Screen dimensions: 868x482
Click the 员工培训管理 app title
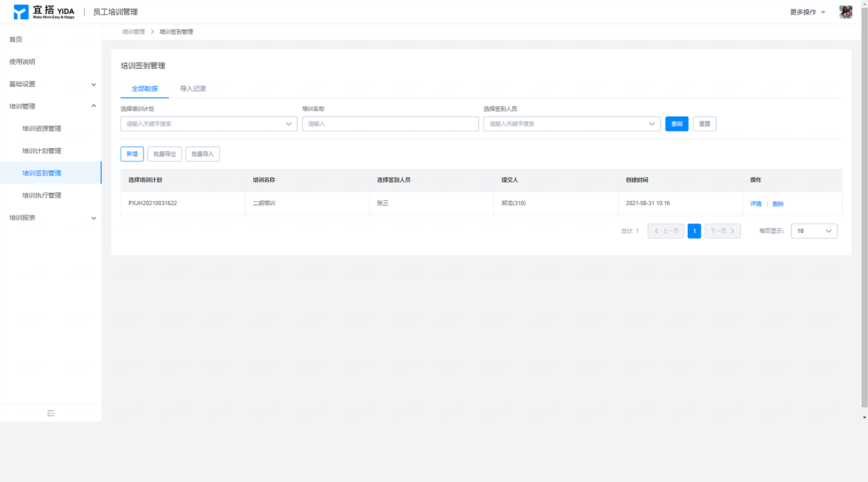tap(115, 12)
